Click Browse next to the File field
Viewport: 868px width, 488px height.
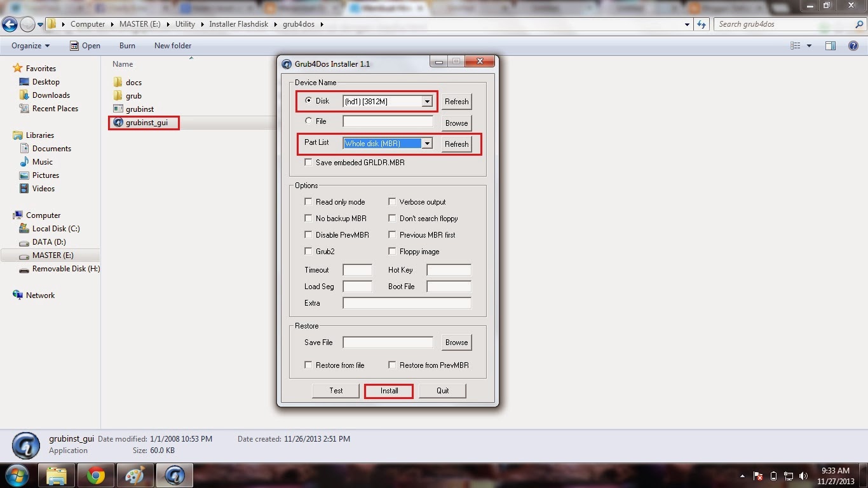point(456,123)
